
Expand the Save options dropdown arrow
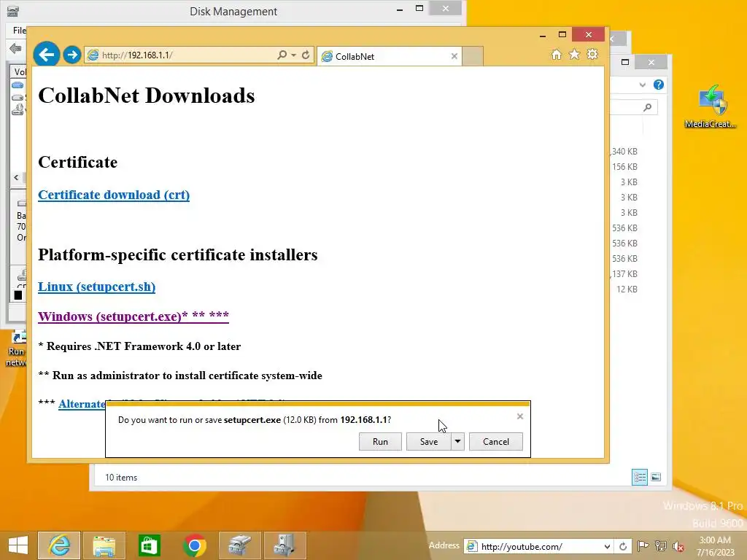(x=457, y=441)
